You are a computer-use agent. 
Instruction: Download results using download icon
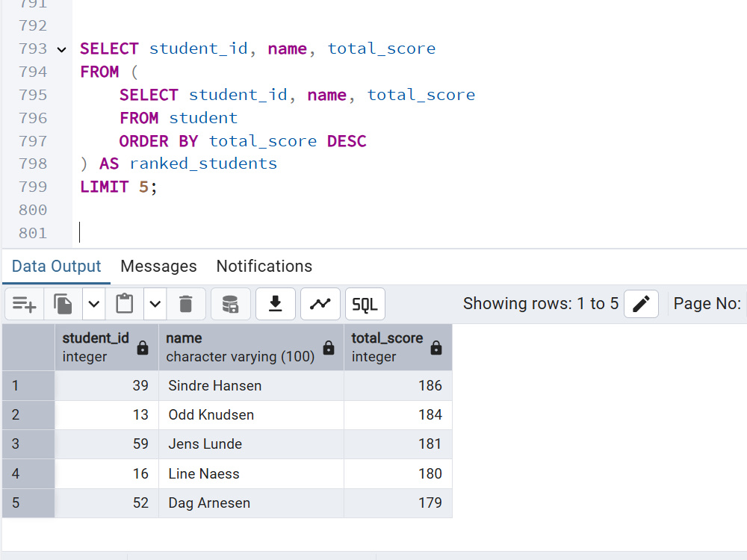pos(276,304)
